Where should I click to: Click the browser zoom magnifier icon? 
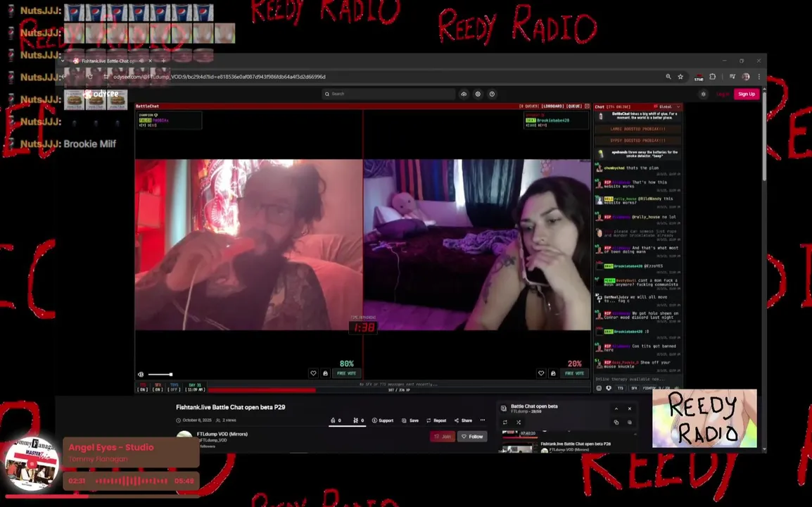pyautogui.click(x=668, y=77)
